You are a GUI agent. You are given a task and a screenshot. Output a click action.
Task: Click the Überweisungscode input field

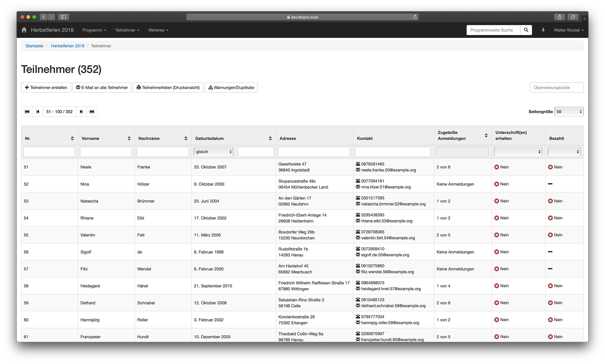557,88
